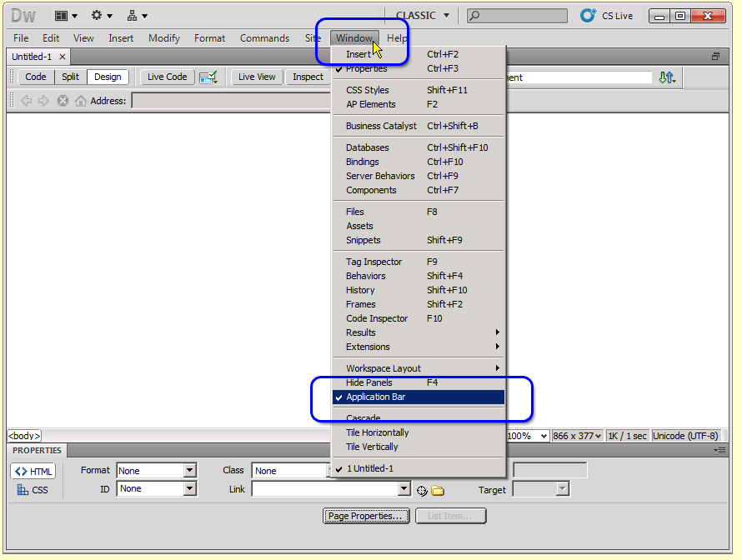The width and height of the screenshot is (742, 560).
Task: Choose Business Catalyst menu item
Action: coord(419,126)
